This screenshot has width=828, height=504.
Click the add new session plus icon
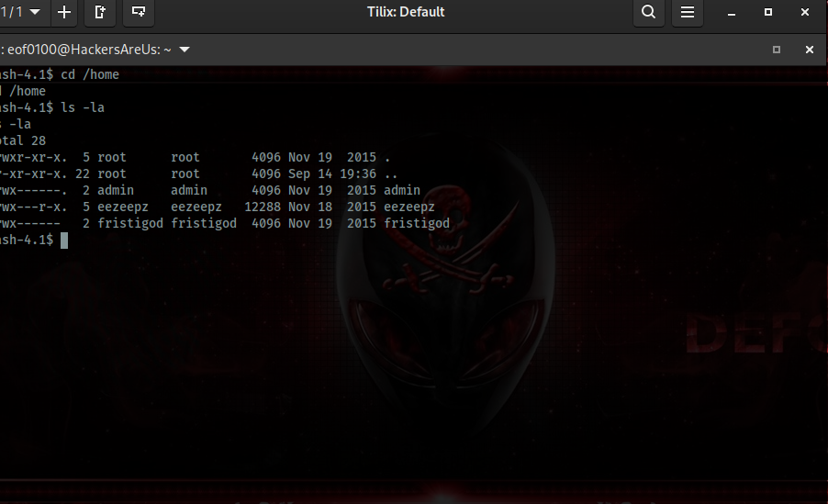coord(64,13)
